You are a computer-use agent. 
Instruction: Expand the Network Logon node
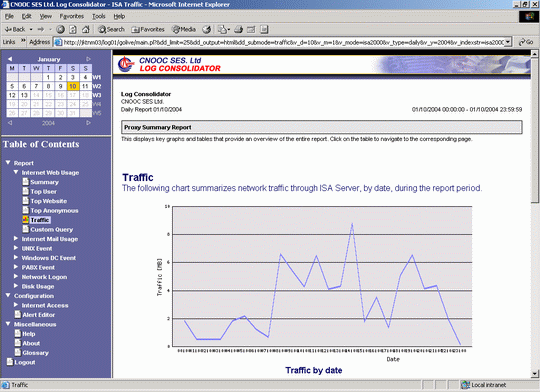(16, 276)
